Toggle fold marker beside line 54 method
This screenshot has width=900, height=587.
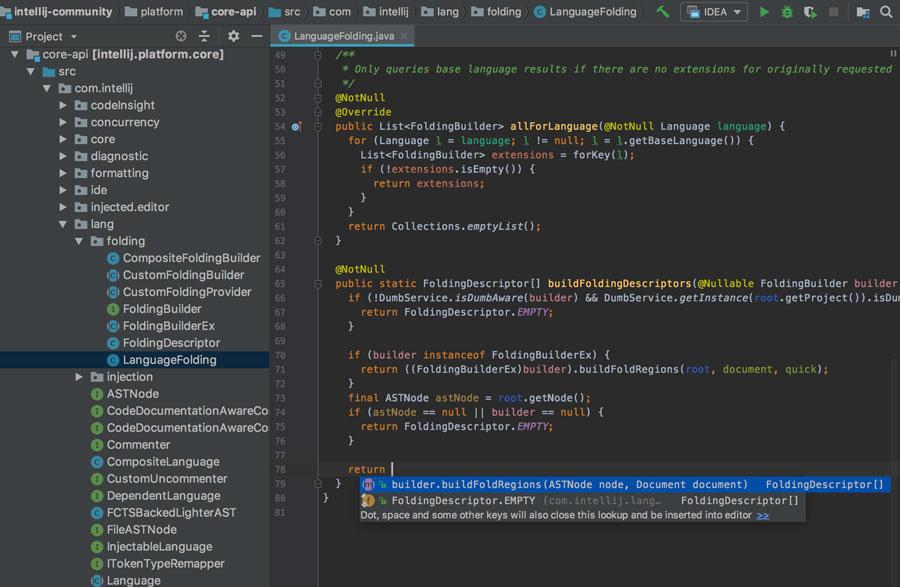click(x=317, y=126)
